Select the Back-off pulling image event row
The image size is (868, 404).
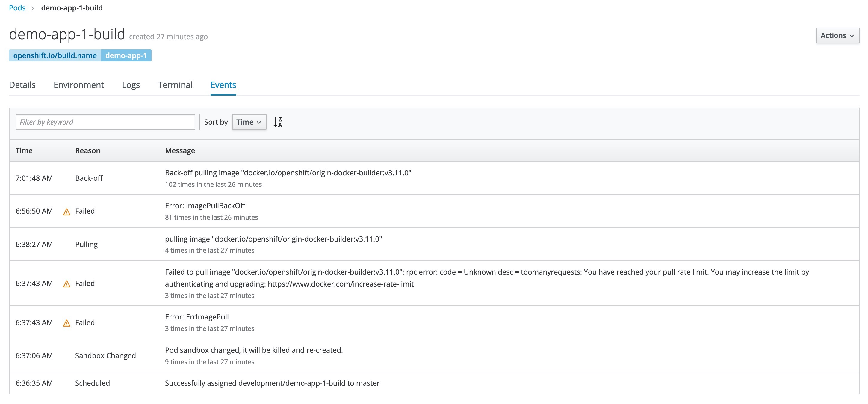[288, 173]
